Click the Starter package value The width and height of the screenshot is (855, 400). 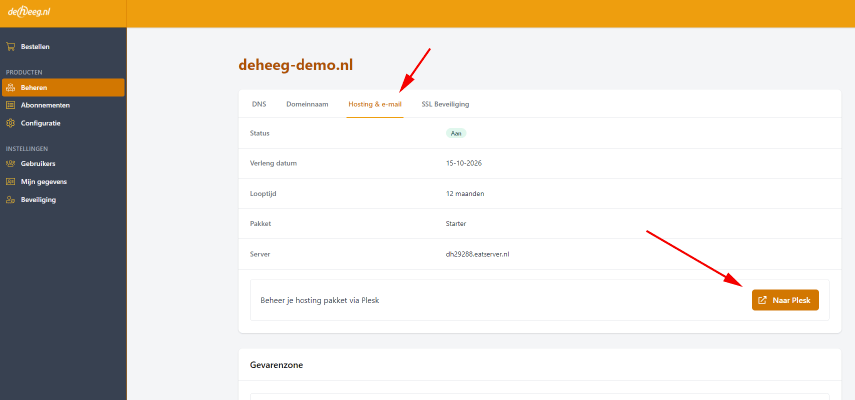point(456,223)
